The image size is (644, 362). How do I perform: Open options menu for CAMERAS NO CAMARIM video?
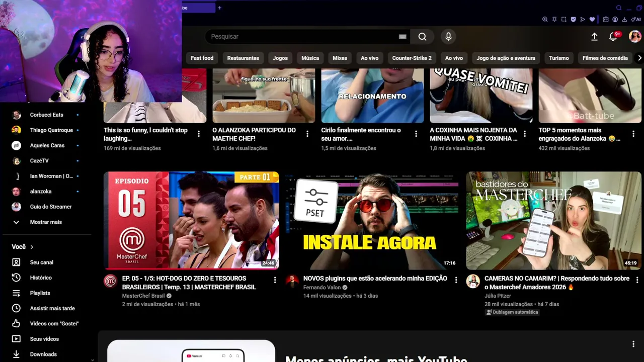(x=637, y=280)
